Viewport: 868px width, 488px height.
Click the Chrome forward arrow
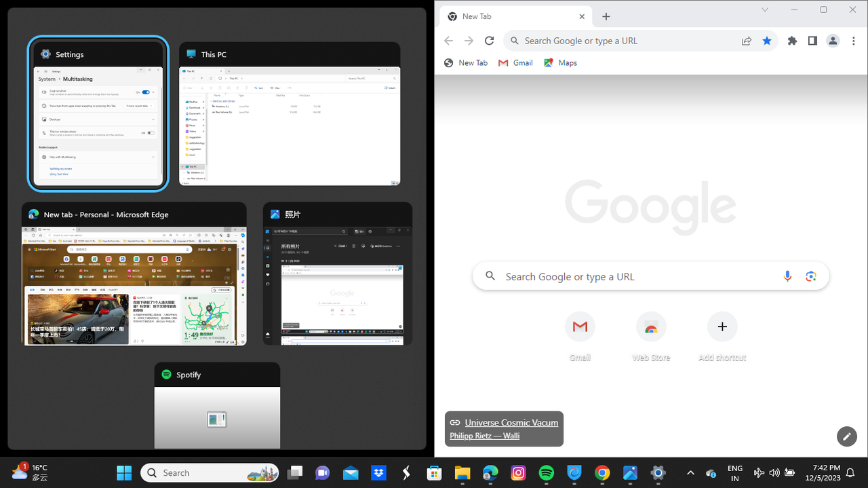point(469,41)
